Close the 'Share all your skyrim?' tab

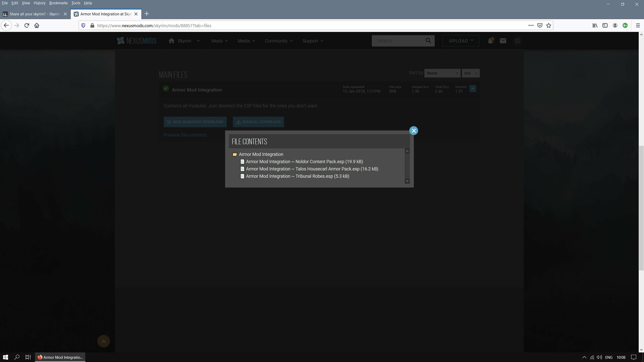click(65, 14)
